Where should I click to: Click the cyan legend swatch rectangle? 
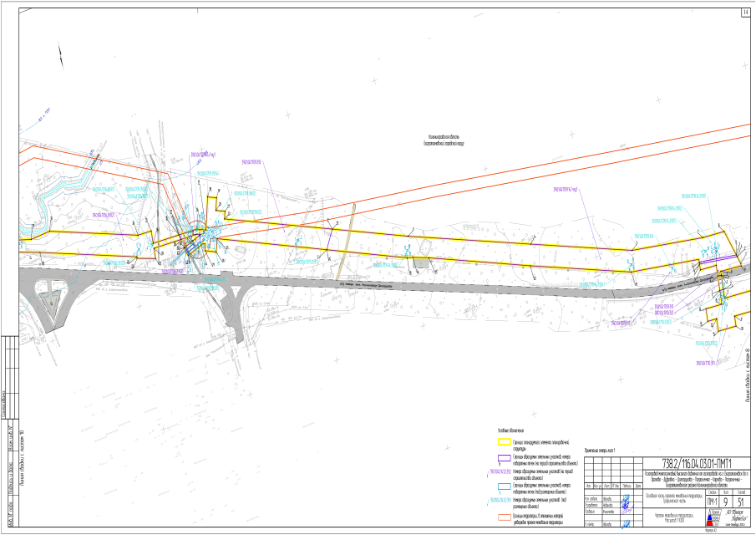click(505, 486)
